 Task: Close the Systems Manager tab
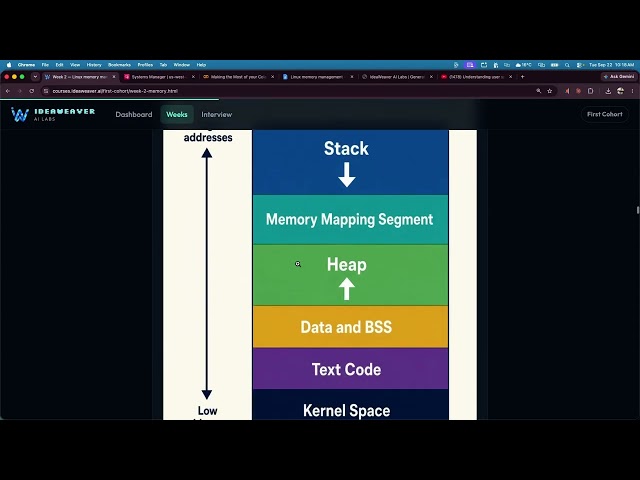193,77
